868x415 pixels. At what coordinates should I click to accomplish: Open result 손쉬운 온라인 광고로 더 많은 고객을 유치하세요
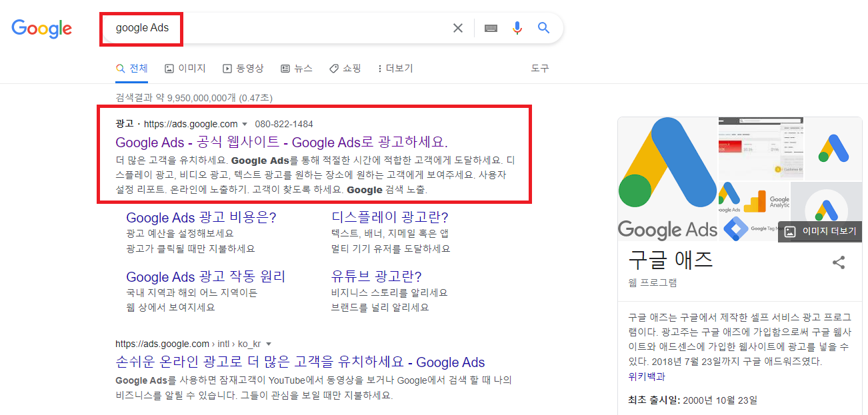point(300,362)
